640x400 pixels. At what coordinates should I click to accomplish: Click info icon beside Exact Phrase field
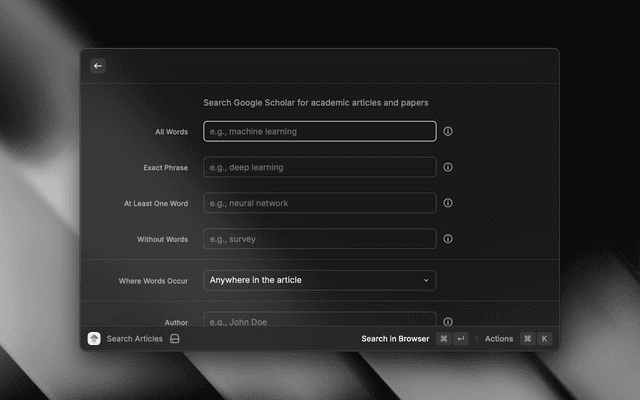[448, 167]
